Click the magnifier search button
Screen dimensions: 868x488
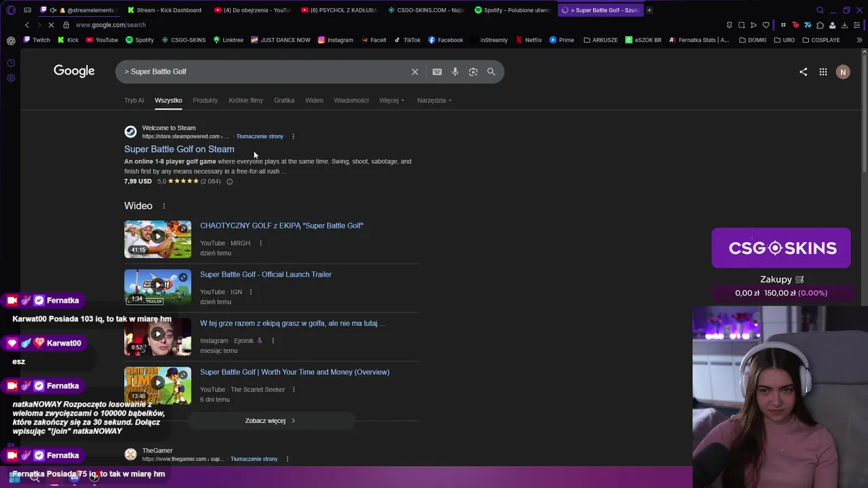[x=491, y=72]
